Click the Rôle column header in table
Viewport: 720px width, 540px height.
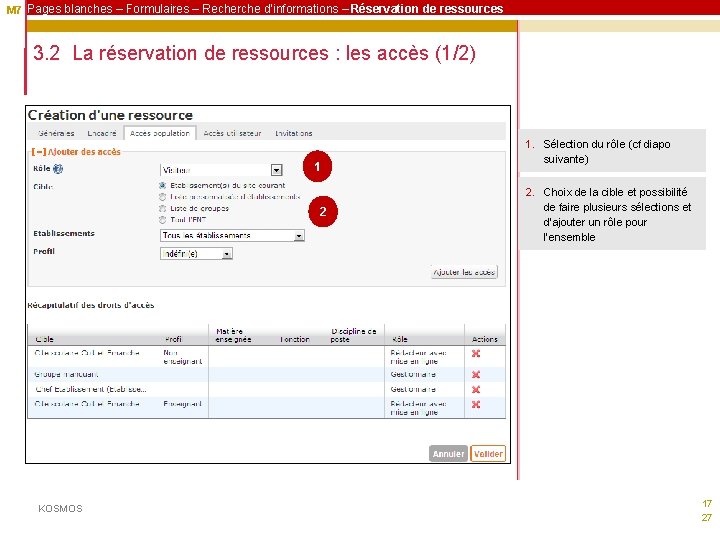tap(400, 339)
